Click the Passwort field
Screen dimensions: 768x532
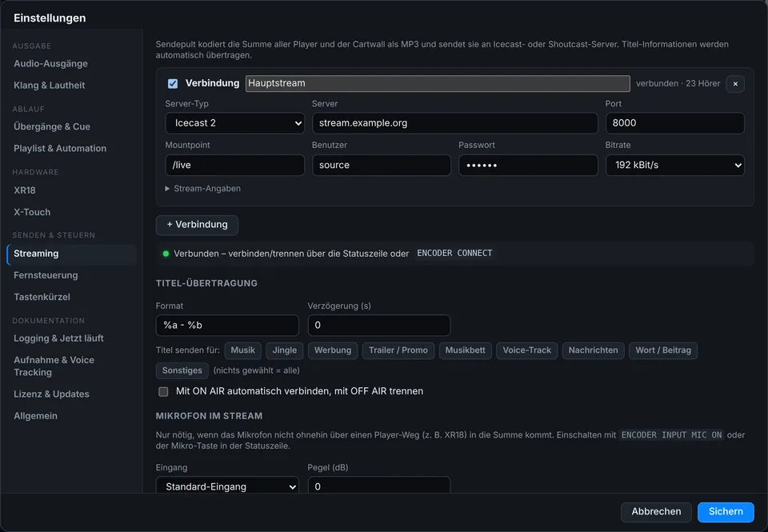528,165
